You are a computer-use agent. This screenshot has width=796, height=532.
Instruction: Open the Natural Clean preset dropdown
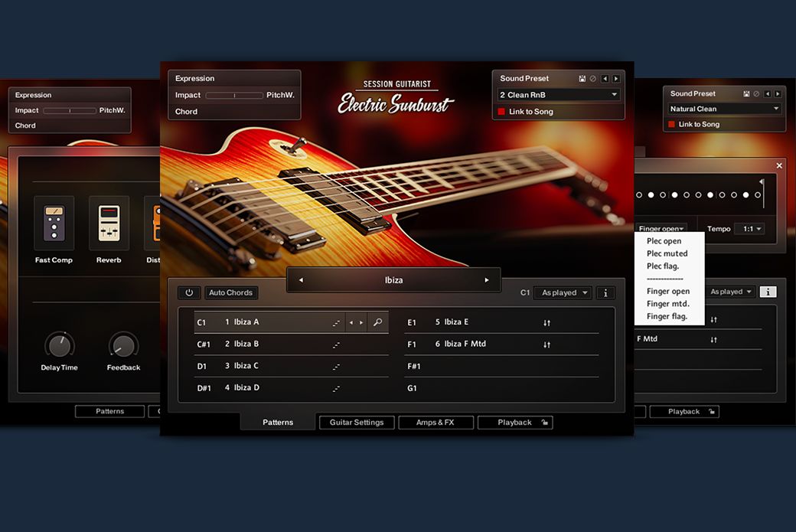pyautogui.click(x=723, y=109)
